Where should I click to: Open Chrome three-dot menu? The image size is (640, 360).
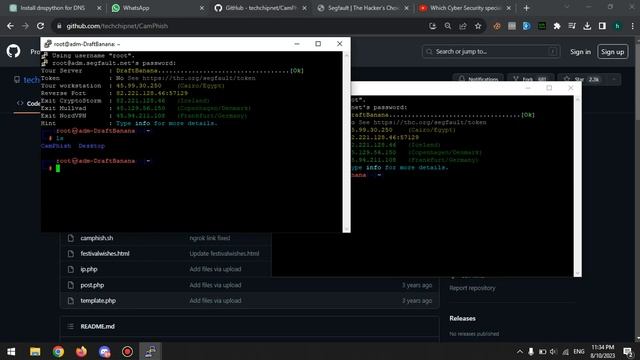click(632, 26)
